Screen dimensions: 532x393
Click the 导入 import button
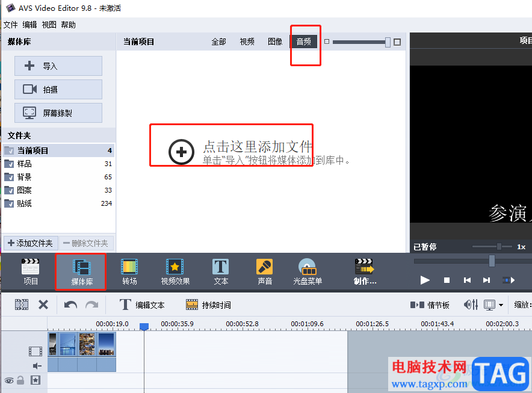(x=58, y=66)
